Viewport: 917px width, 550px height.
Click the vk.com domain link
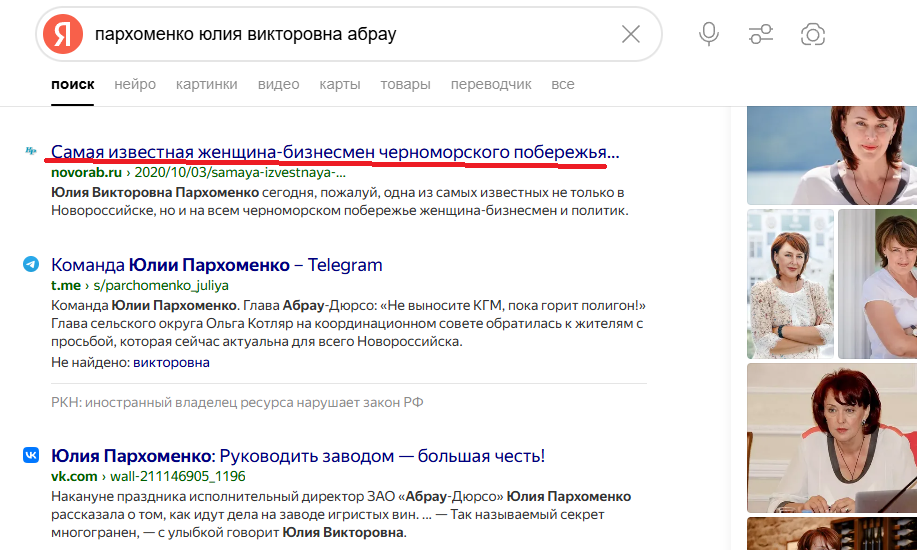(74, 476)
